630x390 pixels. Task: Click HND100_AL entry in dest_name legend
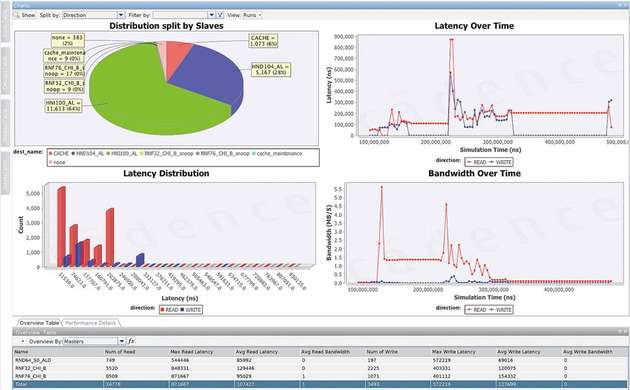point(122,153)
